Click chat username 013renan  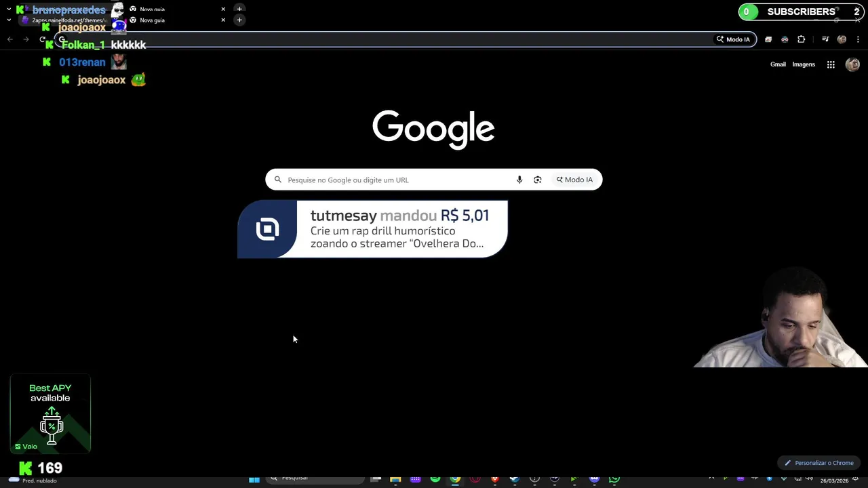coord(82,62)
